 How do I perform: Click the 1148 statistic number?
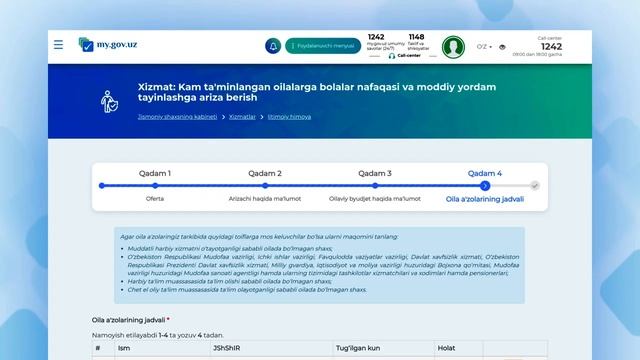click(x=416, y=37)
